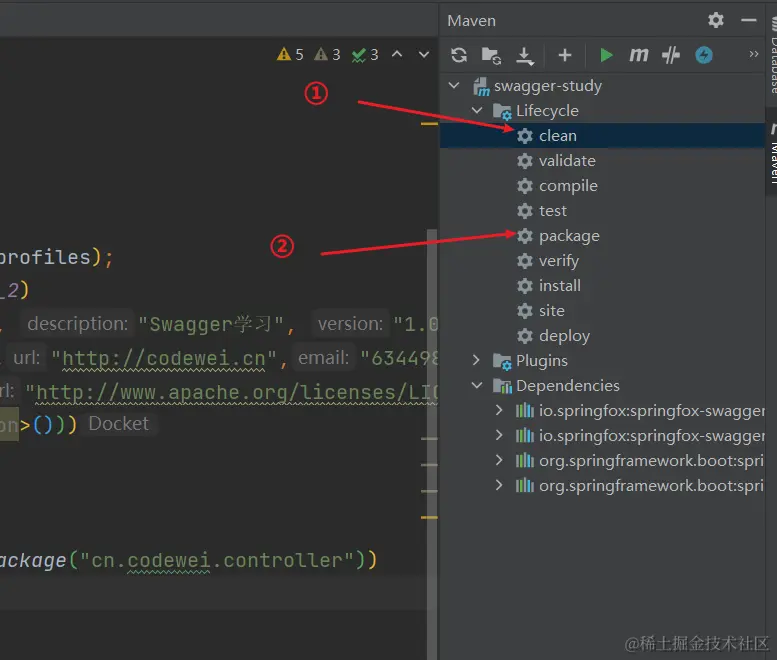Click the 'cn.codewei.controller' package string

coord(217,560)
